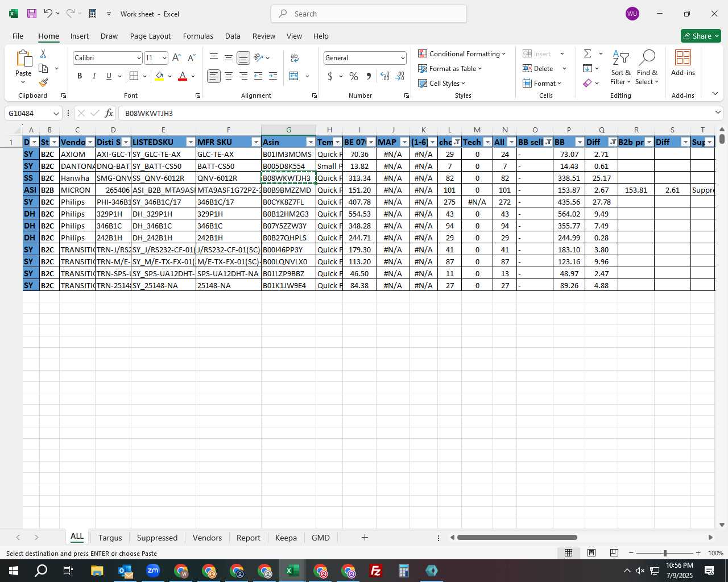Open the Data ribbon tab
Image resolution: width=728 pixels, height=582 pixels.
click(x=233, y=36)
